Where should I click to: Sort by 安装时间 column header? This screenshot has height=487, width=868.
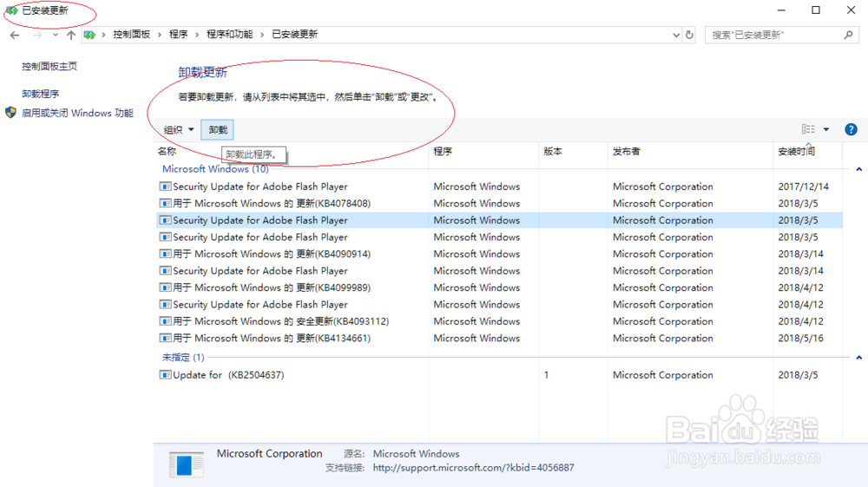tap(797, 151)
